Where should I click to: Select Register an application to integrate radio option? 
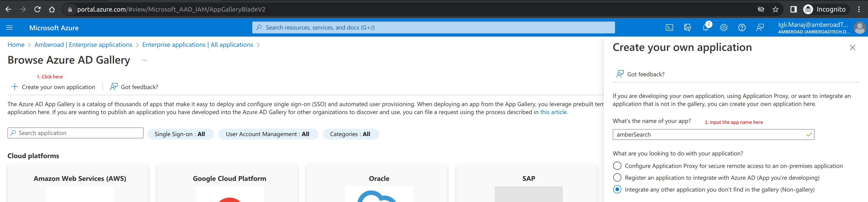pos(617,178)
